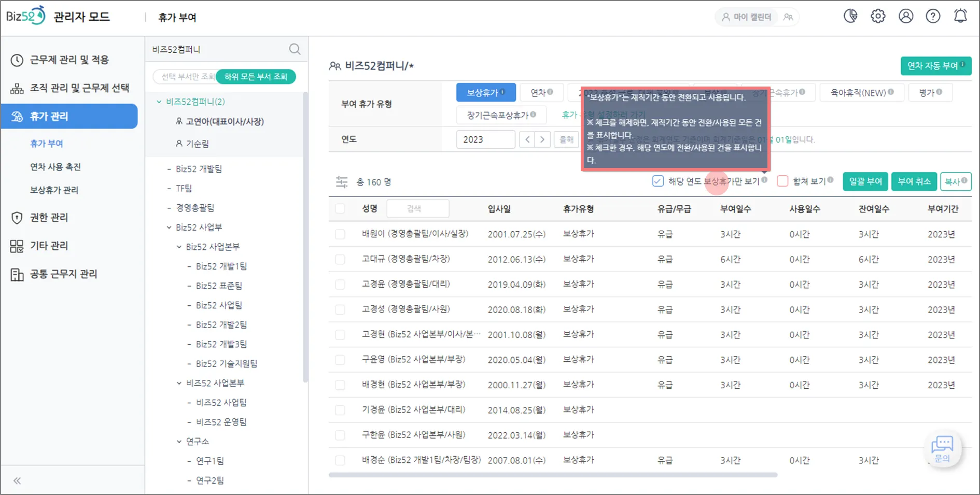This screenshot has width=980, height=495.
Task: Collapse the Biz52 사업본부 node chevron
Action: (179, 247)
